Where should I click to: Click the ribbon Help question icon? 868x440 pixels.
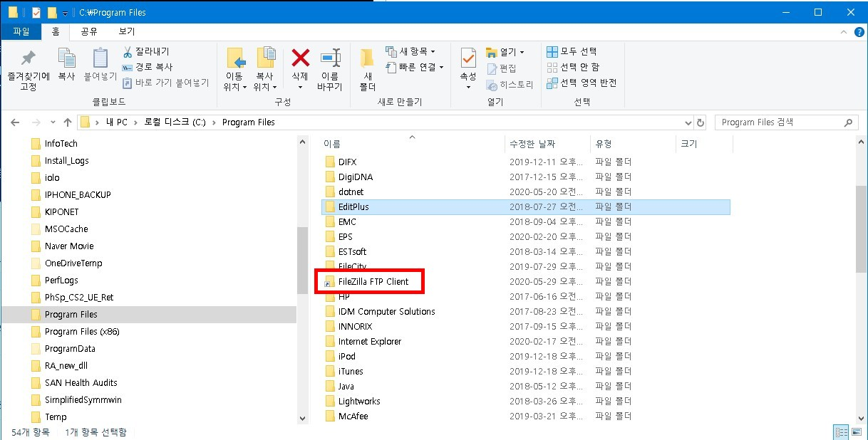(858, 32)
